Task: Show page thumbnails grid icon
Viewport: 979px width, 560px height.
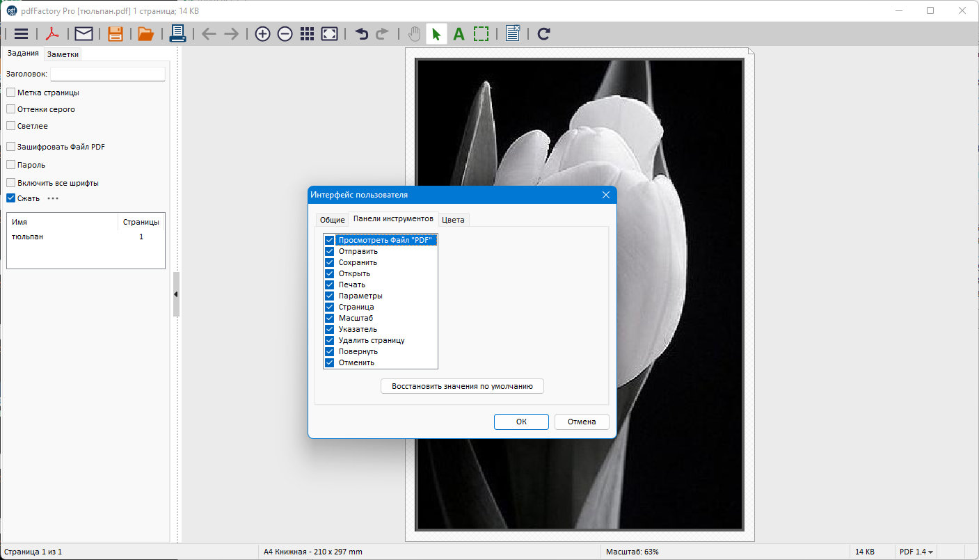Action: click(307, 33)
